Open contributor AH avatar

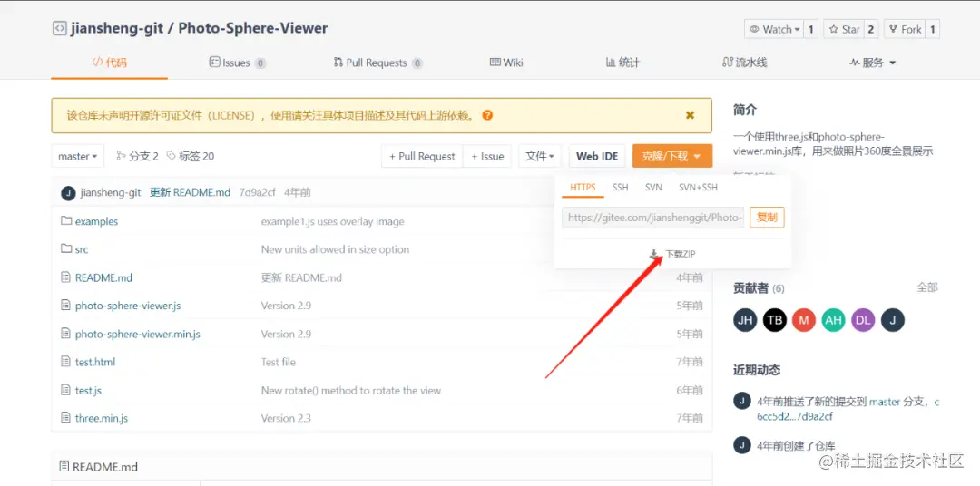pos(833,320)
